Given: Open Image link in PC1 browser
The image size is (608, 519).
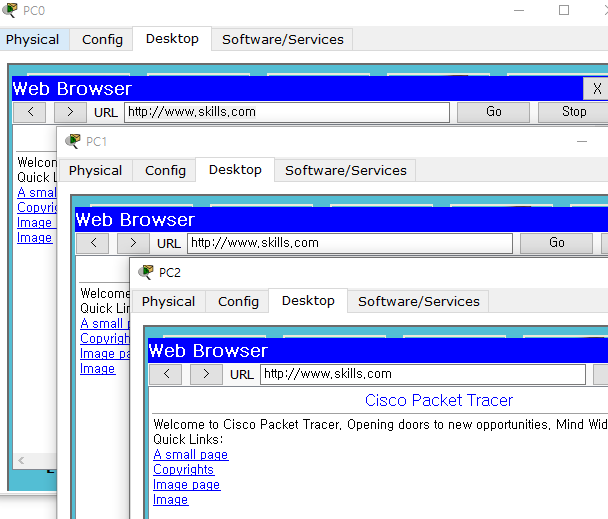Looking at the screenshot, I should click(x=97, y=369).
